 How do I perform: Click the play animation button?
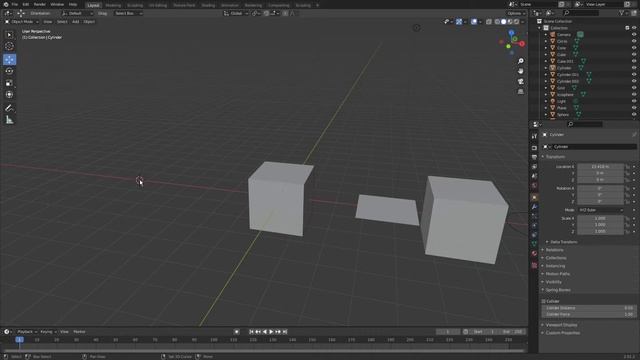tap(271, 332)
